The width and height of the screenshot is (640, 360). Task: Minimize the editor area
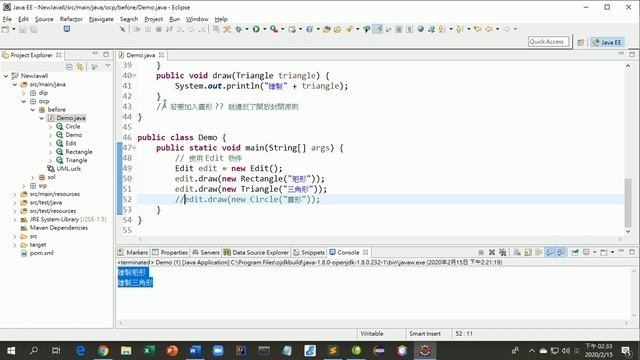[x=621, y=54]
